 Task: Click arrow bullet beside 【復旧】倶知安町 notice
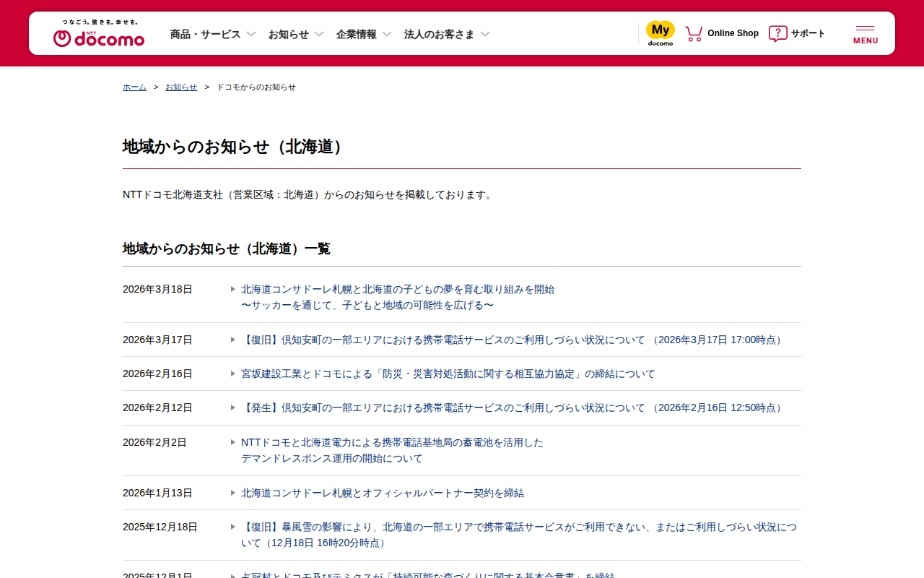233,340
